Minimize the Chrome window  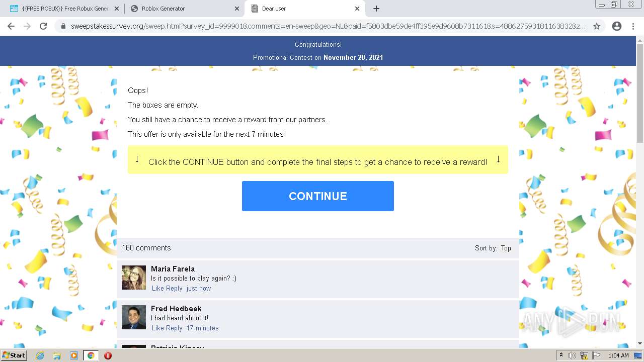point(602,5)
